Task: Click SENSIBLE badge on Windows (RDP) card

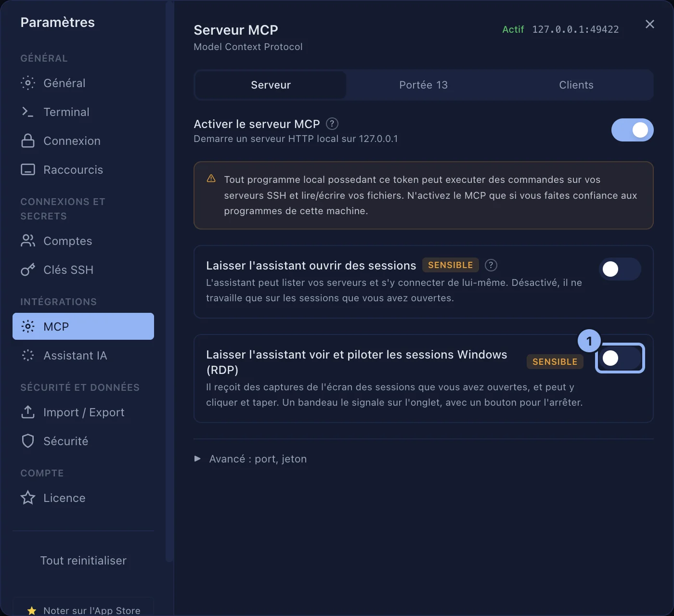Action: 555,362
